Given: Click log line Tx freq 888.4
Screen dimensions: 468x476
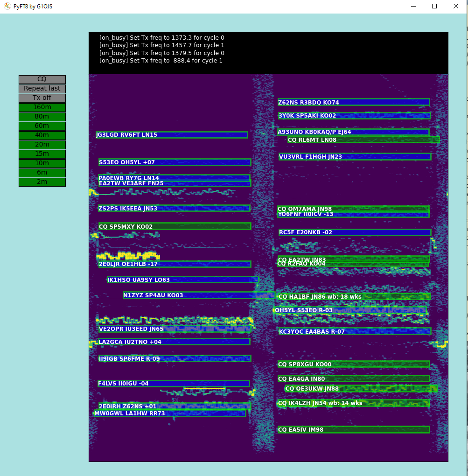Looking at the screenshot, I should [161, 61].
